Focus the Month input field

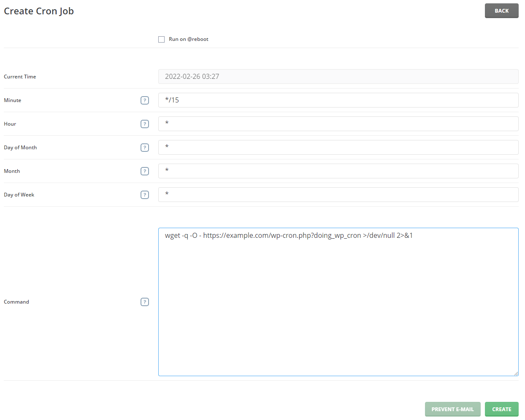[338, 171]
